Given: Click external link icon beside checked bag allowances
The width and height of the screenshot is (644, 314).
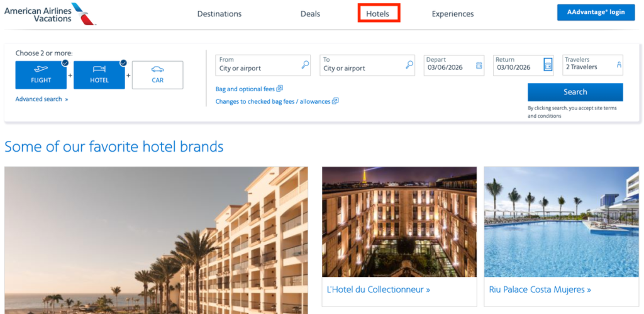Looking at the screenshot, I should (x=335, y=101).
